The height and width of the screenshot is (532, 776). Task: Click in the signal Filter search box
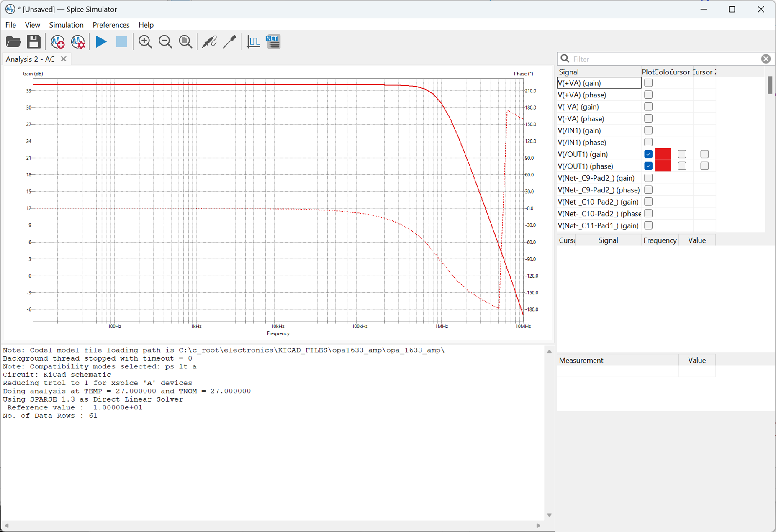pyautogui.click(x=665, y=59)
